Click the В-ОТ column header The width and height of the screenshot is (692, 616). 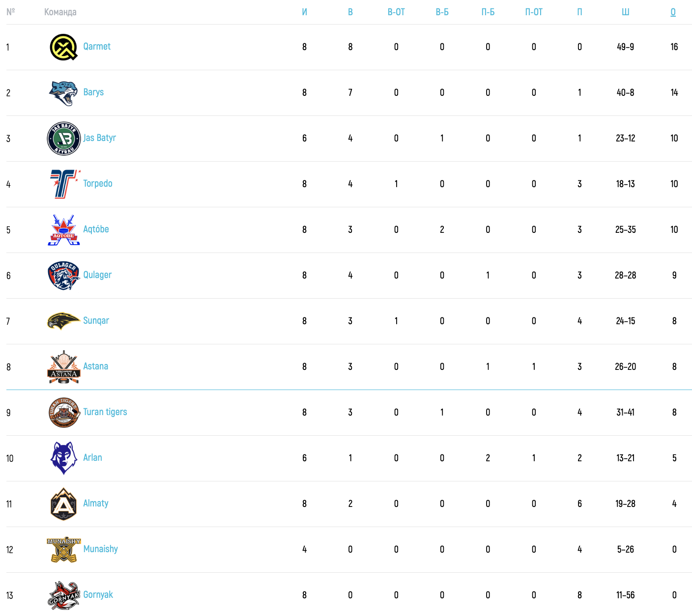396,12
